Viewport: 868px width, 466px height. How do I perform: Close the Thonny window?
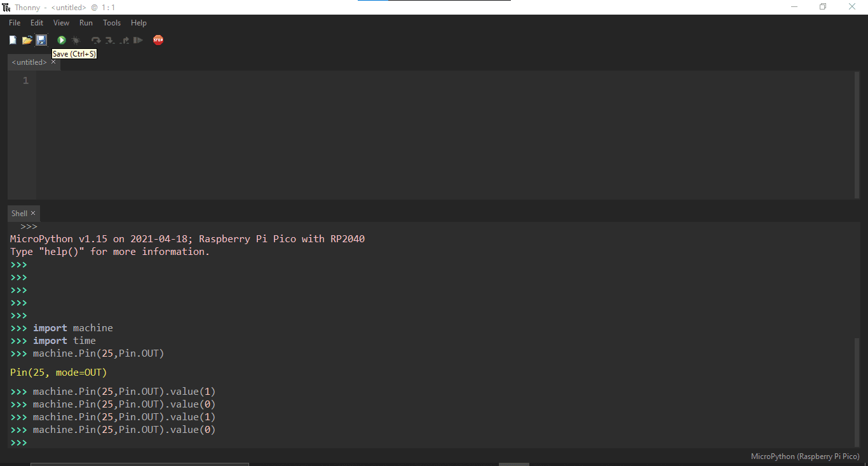pos(852,7)
